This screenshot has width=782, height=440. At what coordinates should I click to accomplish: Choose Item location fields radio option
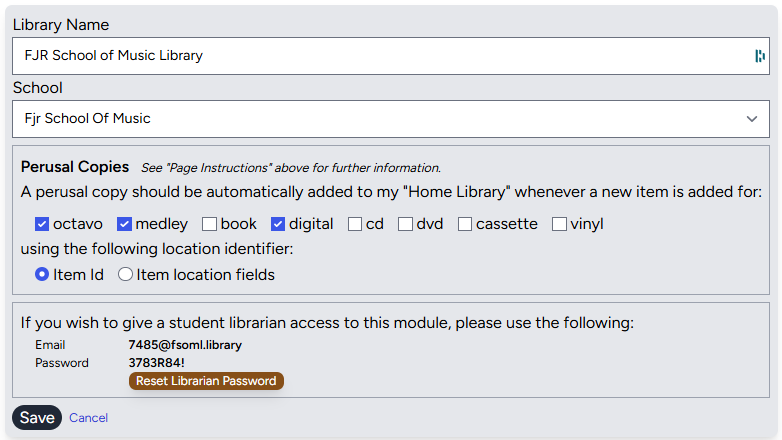(x=125, y=274)
